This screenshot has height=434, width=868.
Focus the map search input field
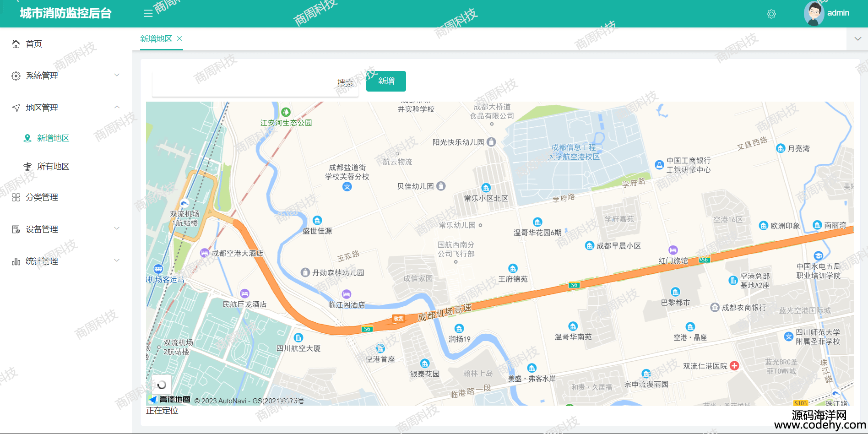pyautogui.click(x=244, y=83)
